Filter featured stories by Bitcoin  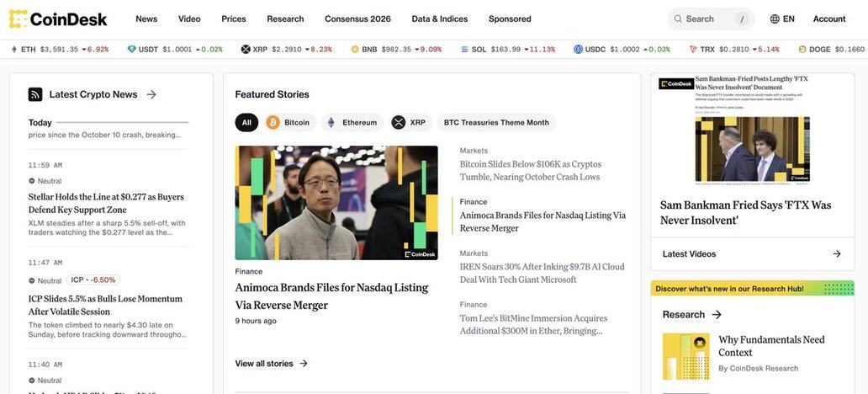288,123
